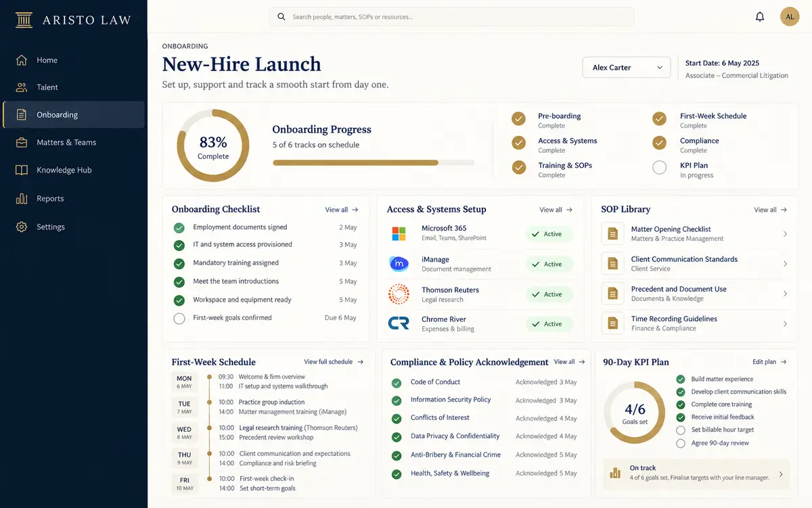The height and width of the screenshot is (508, 812).
Task: Click View all in Compliance & Policy Acknowledgement
Action: [x=570, y=362]
